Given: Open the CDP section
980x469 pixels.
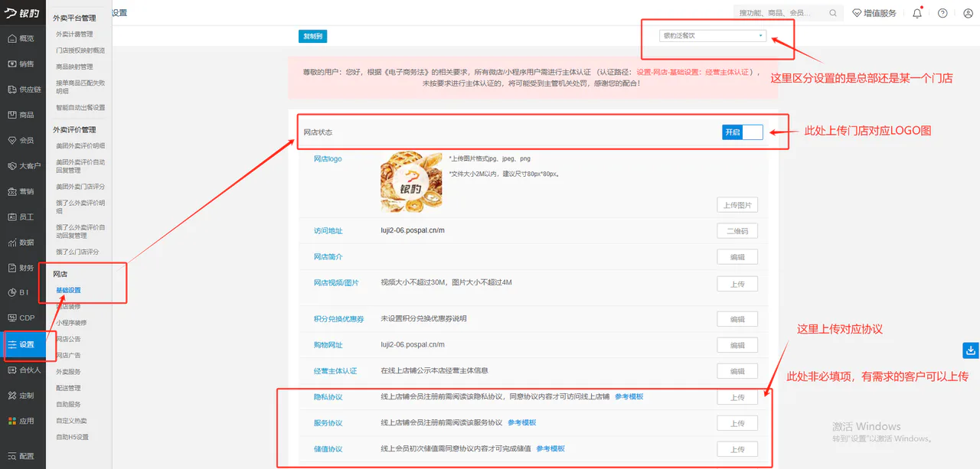Looking at the screenshot, I should [x=23, y=318].
